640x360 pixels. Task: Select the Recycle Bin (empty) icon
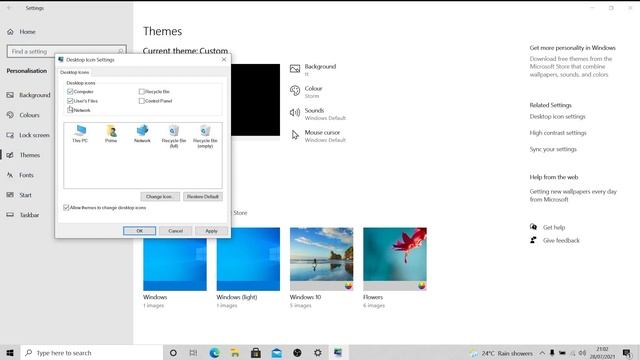(205, 136)
